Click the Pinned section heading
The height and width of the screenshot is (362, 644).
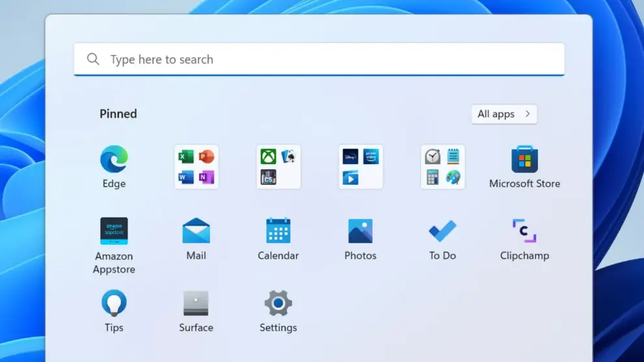point(118,114)
